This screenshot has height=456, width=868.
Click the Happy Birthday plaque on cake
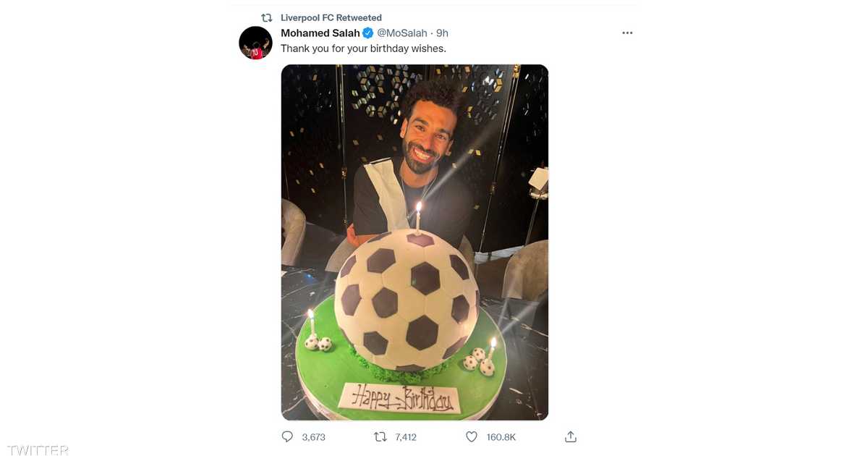coord(400,398)
